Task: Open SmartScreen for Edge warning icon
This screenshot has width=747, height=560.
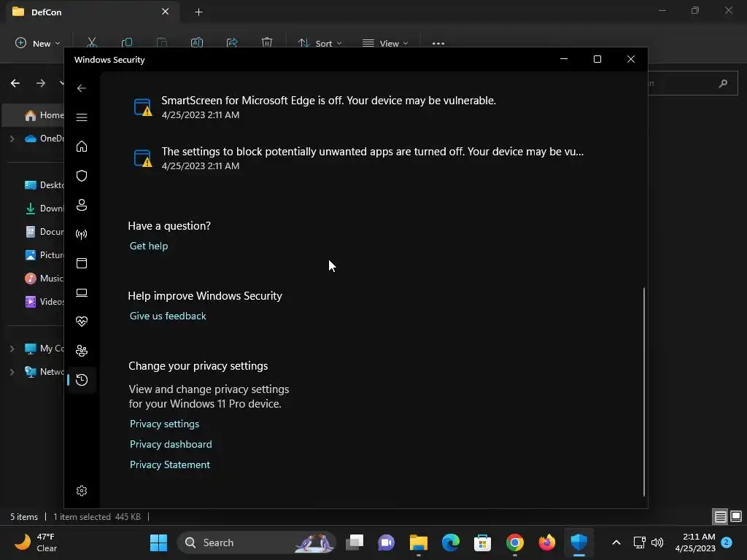Action: point(142,107)
